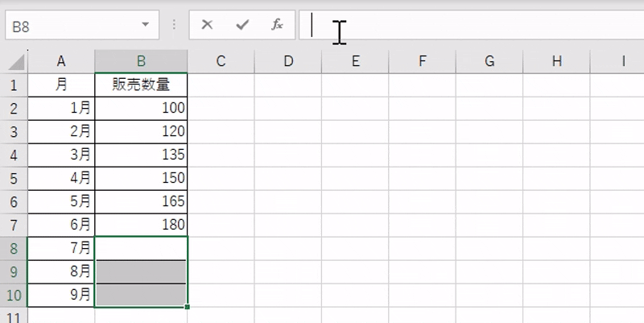Viewport: 644px width, 323px height.
Task: Select the cell with 6月
Action: (61, 226)
